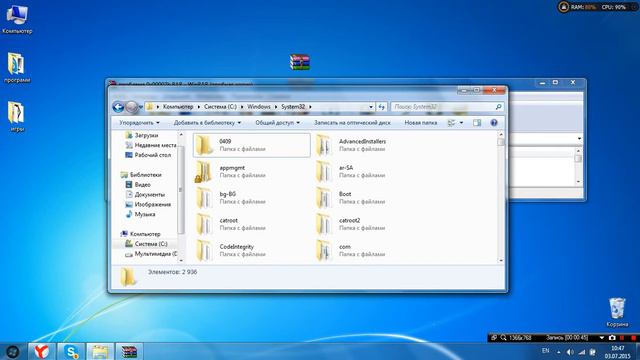Open the Windows Start button
This screenshot has width=640, height=360.
click(13, 352)
